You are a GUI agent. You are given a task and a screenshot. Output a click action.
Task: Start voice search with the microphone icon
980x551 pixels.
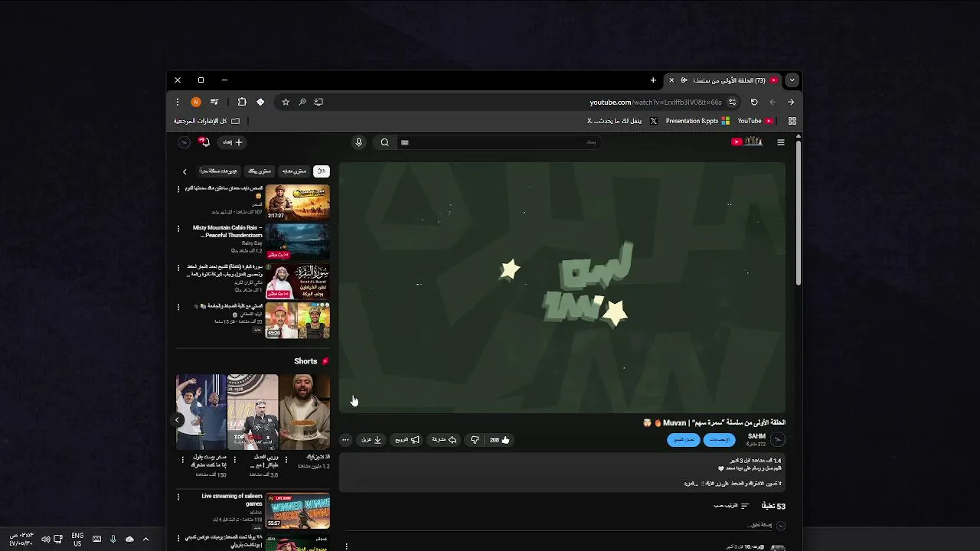[x=358, y=142]
